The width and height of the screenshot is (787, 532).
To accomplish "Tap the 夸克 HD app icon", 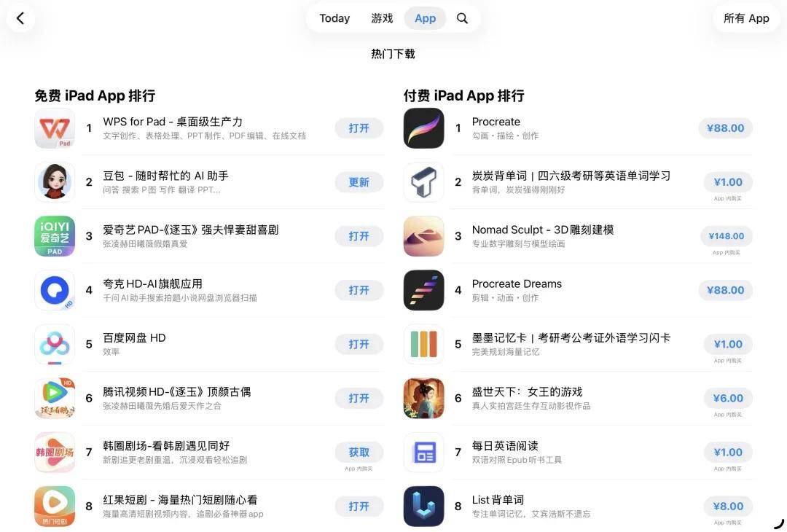I will tap(55, 290).
